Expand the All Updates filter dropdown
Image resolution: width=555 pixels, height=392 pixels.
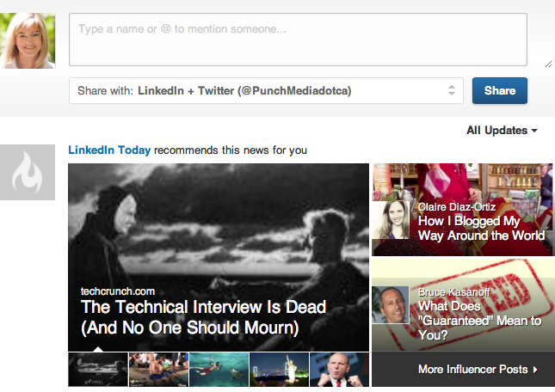click(x=502, y=131)
